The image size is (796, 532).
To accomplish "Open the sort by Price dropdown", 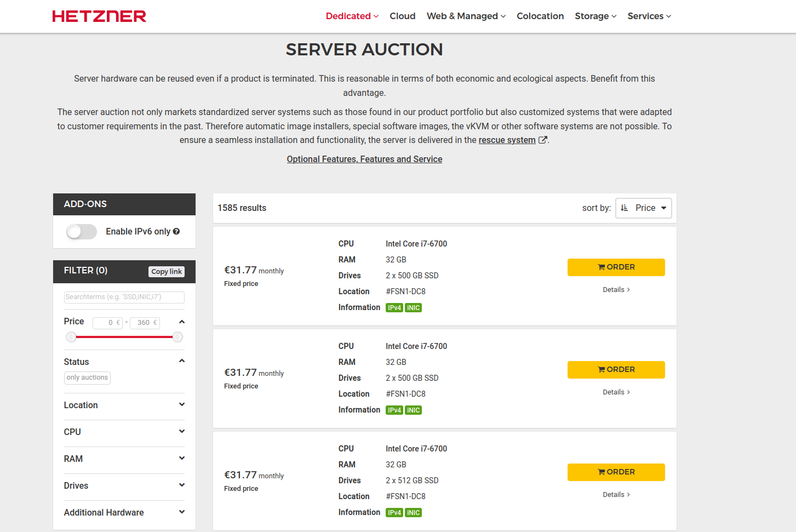I will [644, 208].
